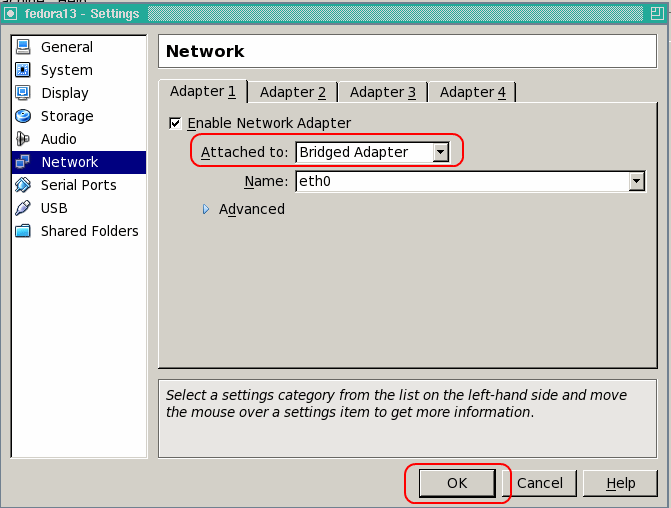Screen dimensions: 671x508
Task: Open Storage via its disk icon
Action: click(x=22, y=116)
